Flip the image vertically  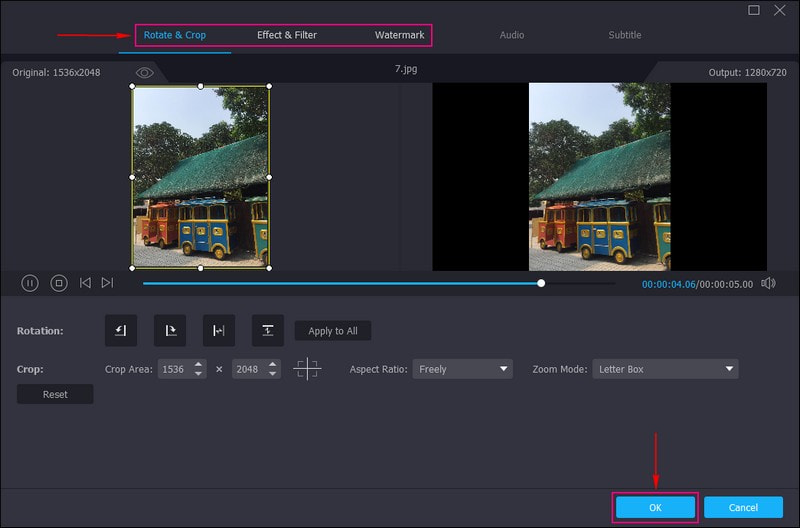267,331
